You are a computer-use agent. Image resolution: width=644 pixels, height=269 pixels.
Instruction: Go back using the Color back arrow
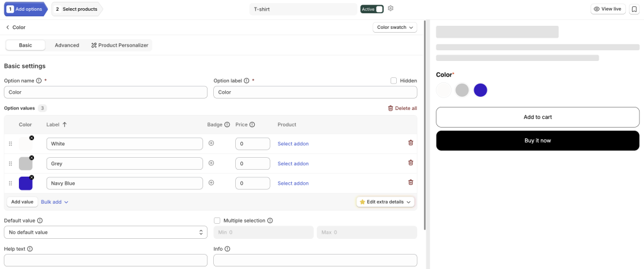(8, 28)
